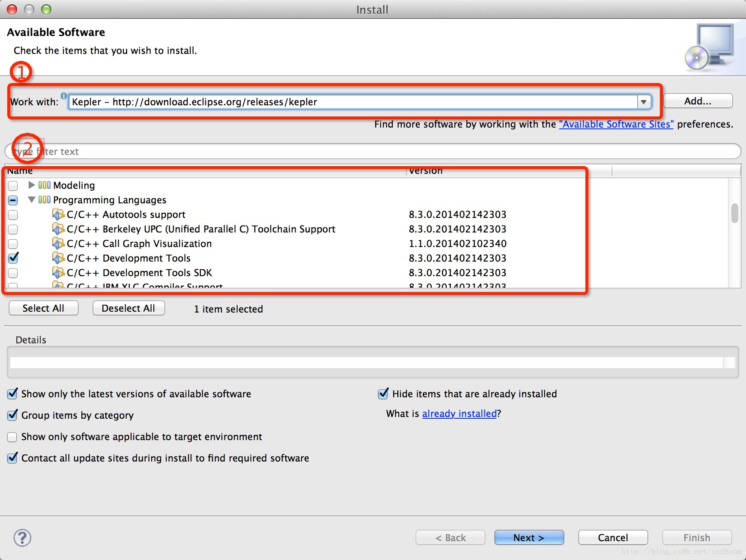Expand the Modeling category
746x560 pixels.
click(31, 185)
